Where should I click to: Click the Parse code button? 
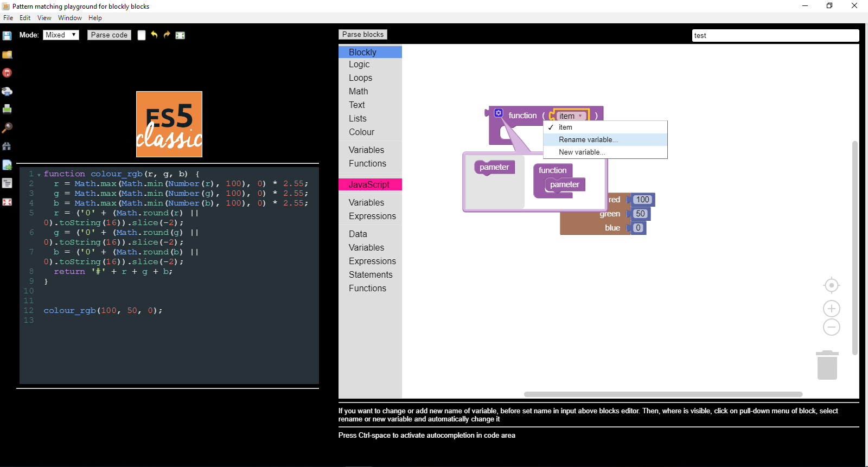coord(109,35)
